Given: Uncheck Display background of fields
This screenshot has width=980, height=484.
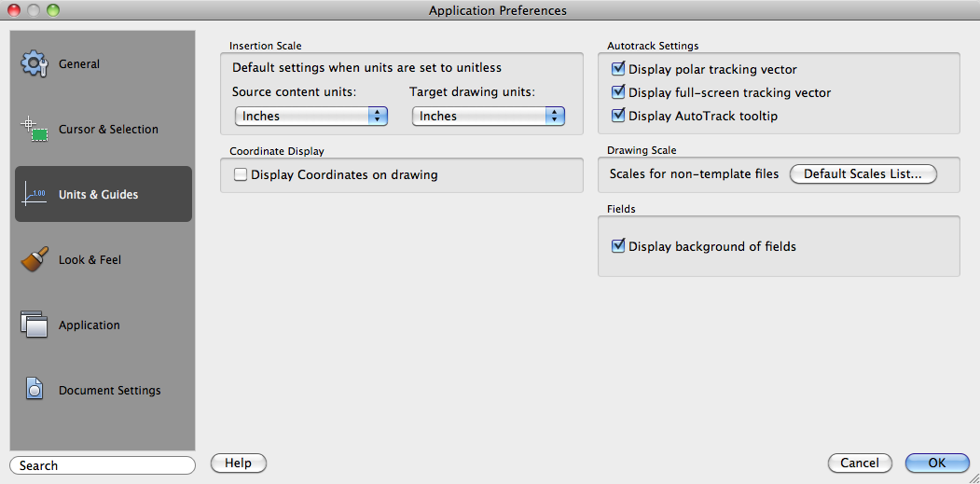Looking at the screenshot, I should [x=617, y=246].
